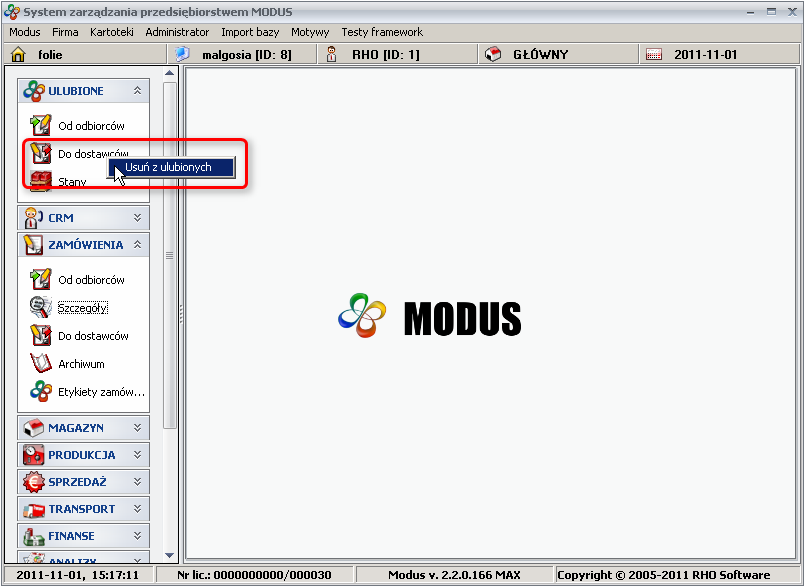805x587 pixels.
Task: Expand the PRODUKCJA section chevron
Action: [x=137, y=455]
